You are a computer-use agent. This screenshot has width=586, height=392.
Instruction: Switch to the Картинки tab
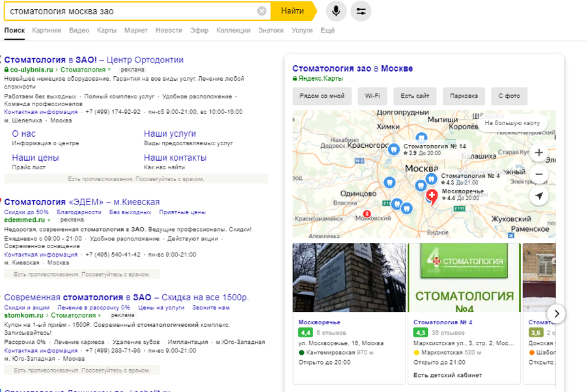click(x=46, y=31)
